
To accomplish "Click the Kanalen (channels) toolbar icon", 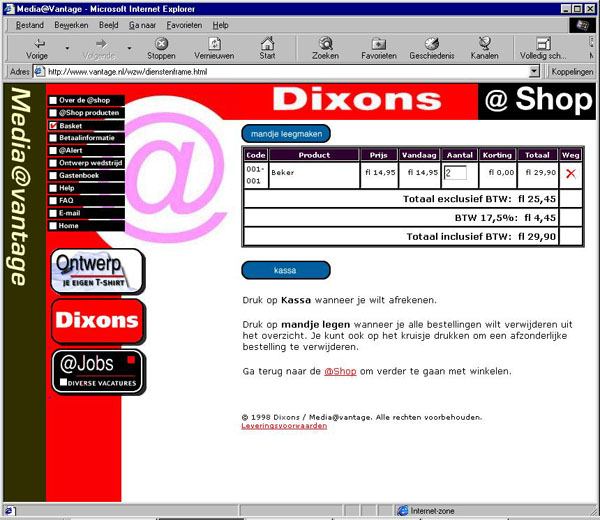I will (484, 43).
